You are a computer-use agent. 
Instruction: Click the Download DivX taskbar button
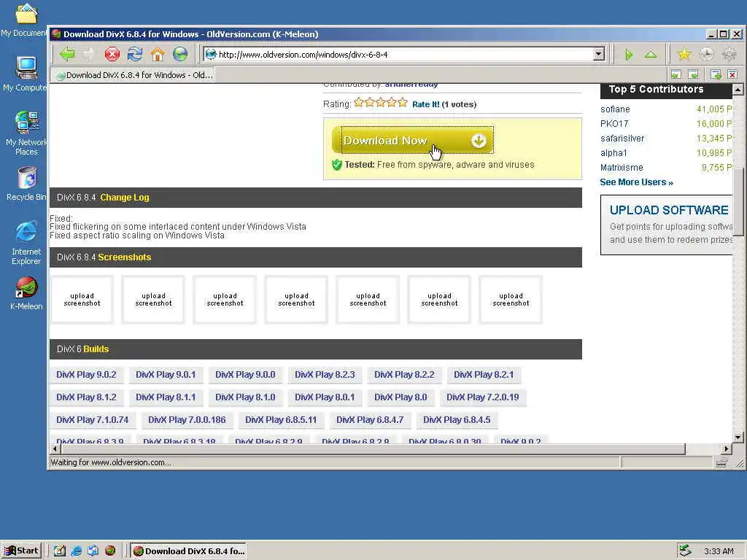(x=189, y=551)
